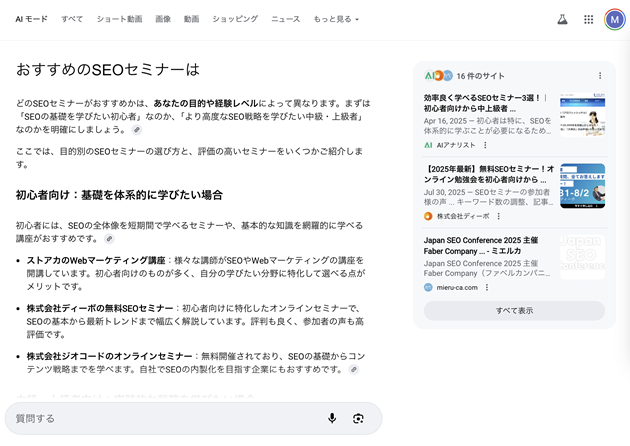
Task: Open thumbnail of the SEOセミナー3選 article
Action: pyautogui.click(x=583, y=115)
